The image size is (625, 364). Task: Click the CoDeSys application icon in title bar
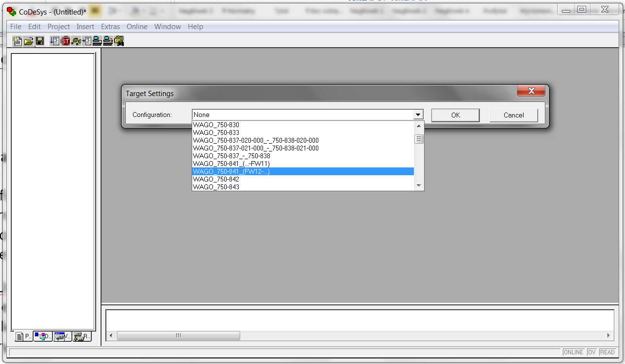(11, 11)
